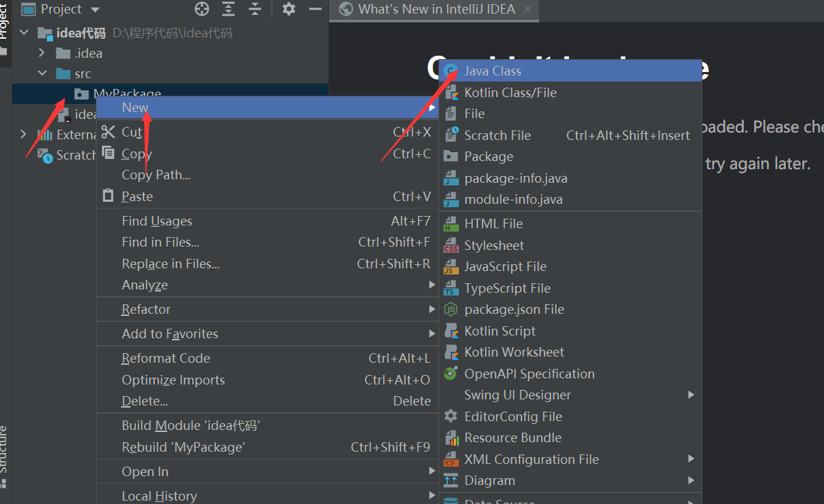Click the Package folder icon
The height and width of the screenshot is (504, 824).
coord(451,156)
